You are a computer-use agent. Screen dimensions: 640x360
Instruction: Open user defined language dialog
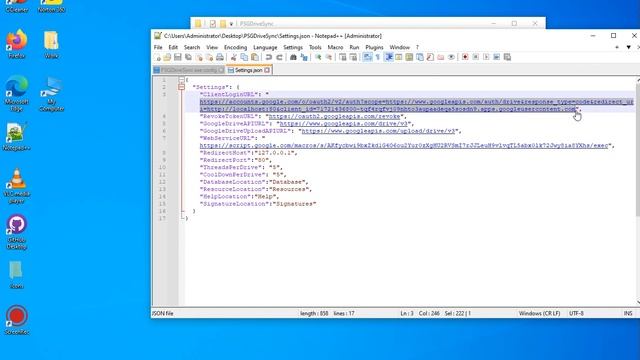(x=399, y=57)
